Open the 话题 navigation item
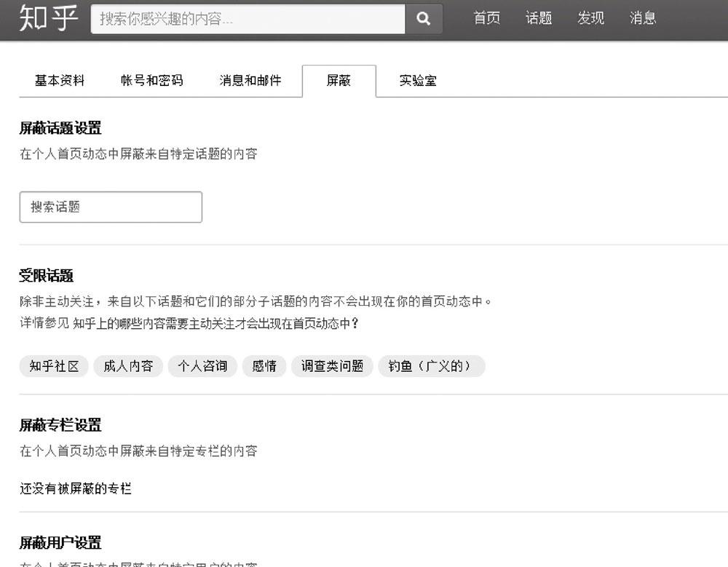The width and height of the screenshot is (728, 567). (539, 18)
